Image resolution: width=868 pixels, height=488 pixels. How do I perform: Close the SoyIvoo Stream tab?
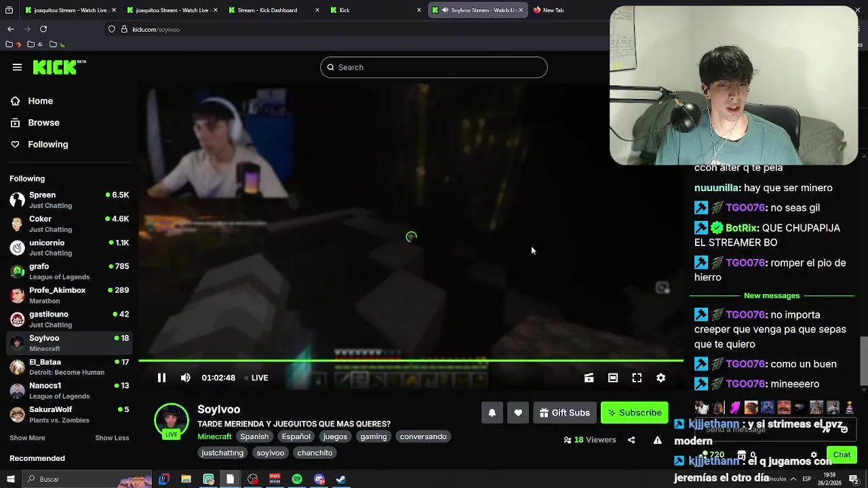click(521, 10)
